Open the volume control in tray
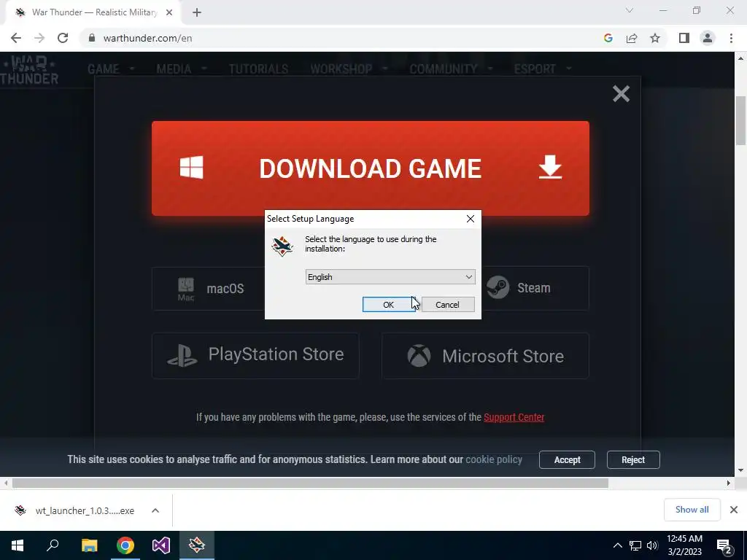Image resolution: width=747 pixels, height=560 pixels. (652, 545)
